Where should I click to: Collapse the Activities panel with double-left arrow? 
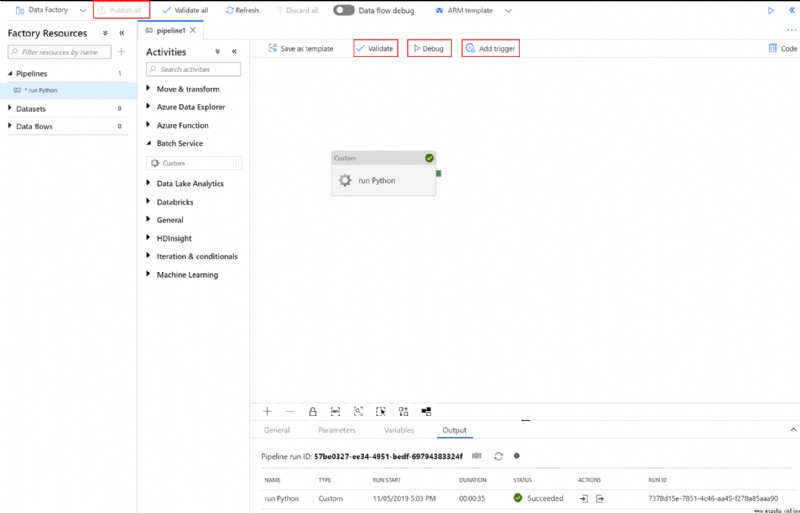pos(234,52)
